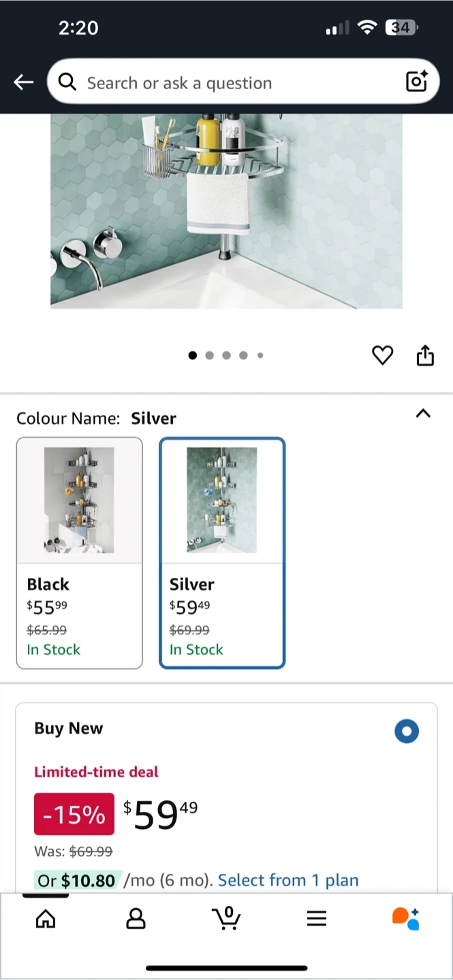Open camera lens search icon
The width and height of the screenshot is (453, 980).
click(416, 82)
